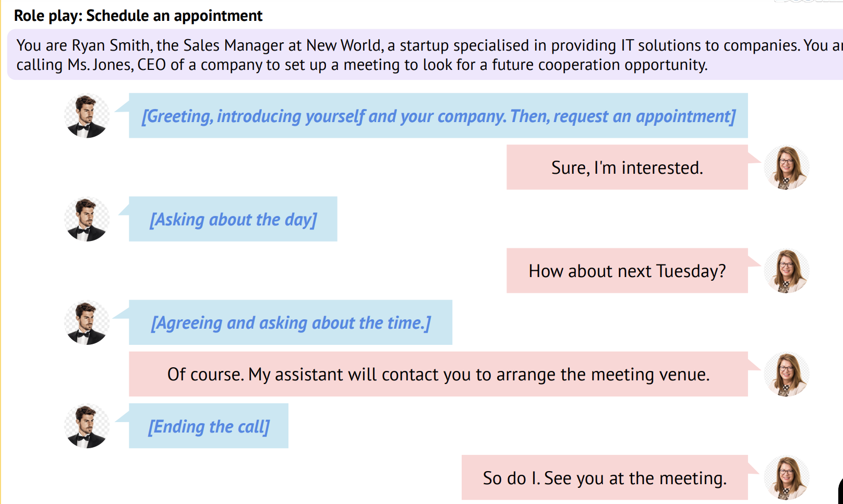Click Ryan's avatar next to 'Ending the call'
Screen dimensions: 843x504
click(x=87, y=426)
